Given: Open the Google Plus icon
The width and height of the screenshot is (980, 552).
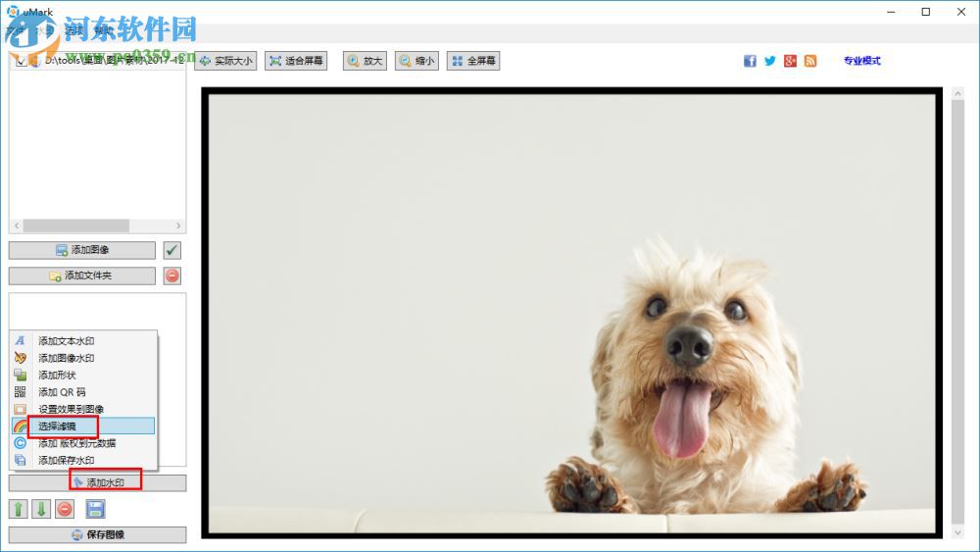Looking at the screenshot, I should click(x=790, y=61).
